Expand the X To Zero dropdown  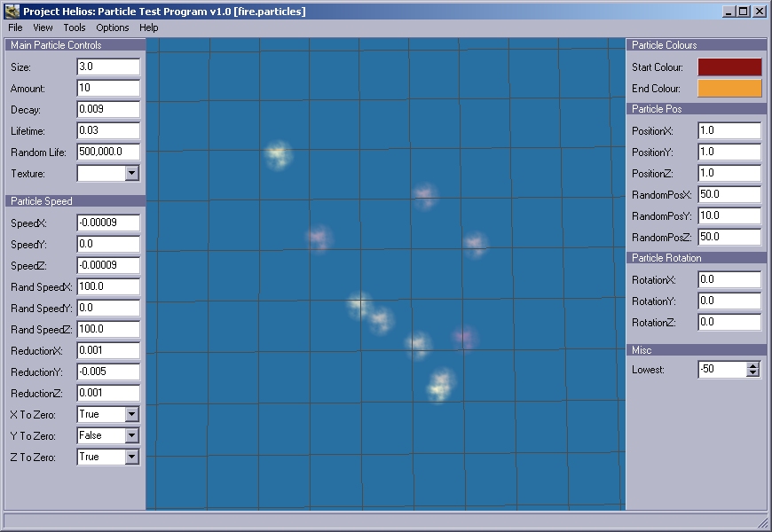click(132, 415)
